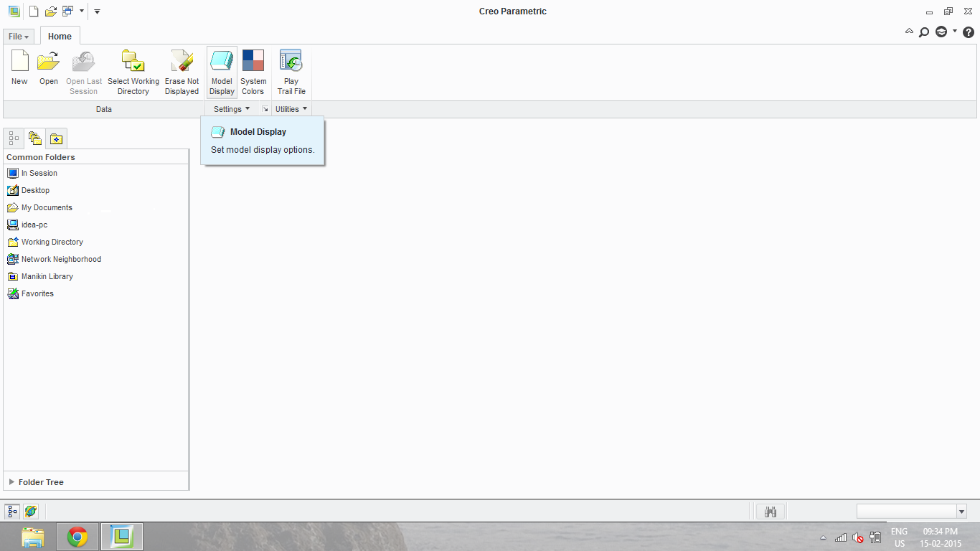The width and height of the screenshot is (980, 551).
Task: Click the network signal tray icon
Action: (841, 537)
